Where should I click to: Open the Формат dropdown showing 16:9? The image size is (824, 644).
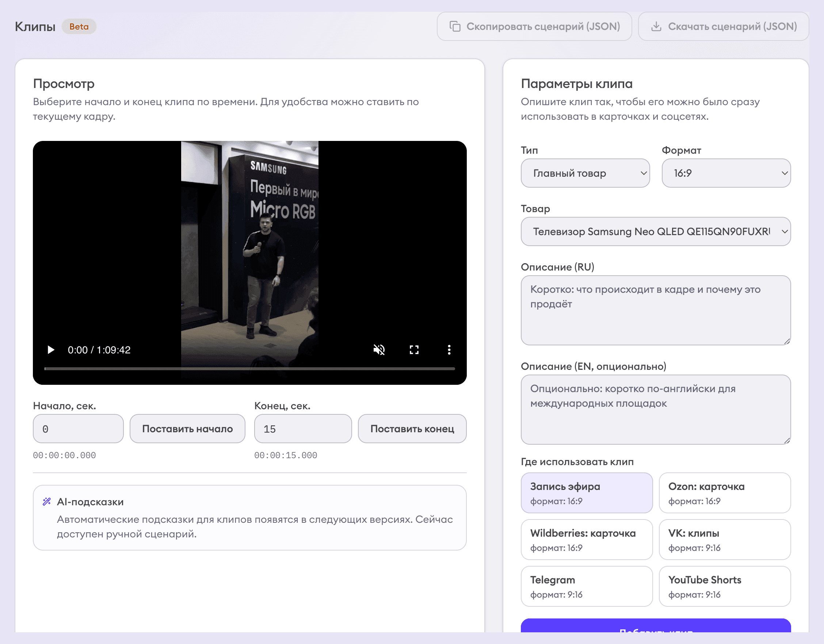tap(726, 173)
